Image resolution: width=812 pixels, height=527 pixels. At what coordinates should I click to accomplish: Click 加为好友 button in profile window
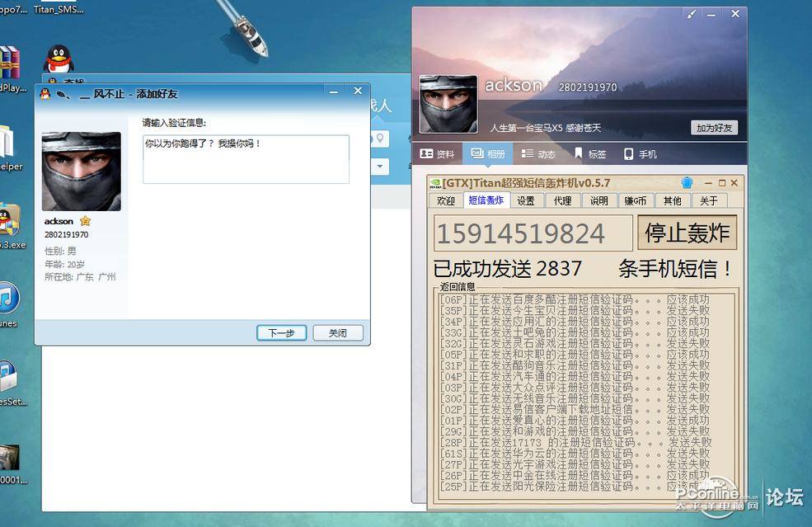point(714,128)
